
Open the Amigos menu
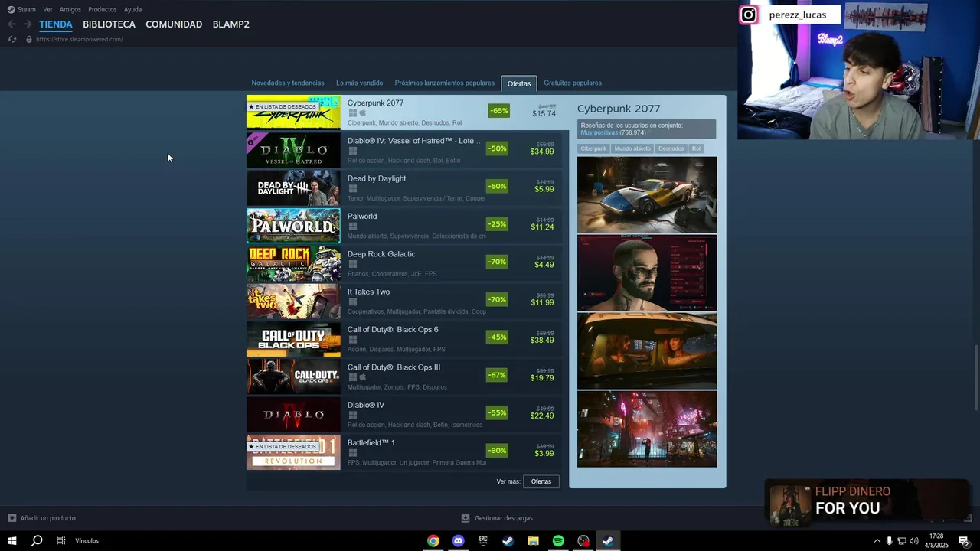click(70, 9)
